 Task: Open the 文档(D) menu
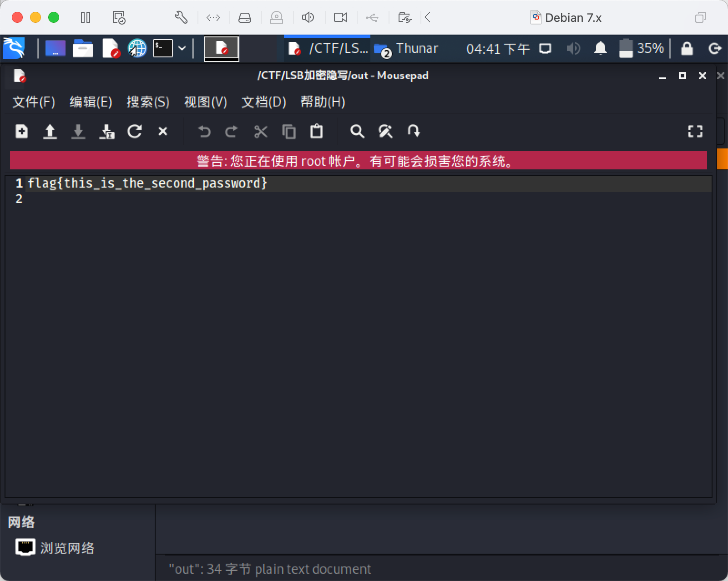264,102
